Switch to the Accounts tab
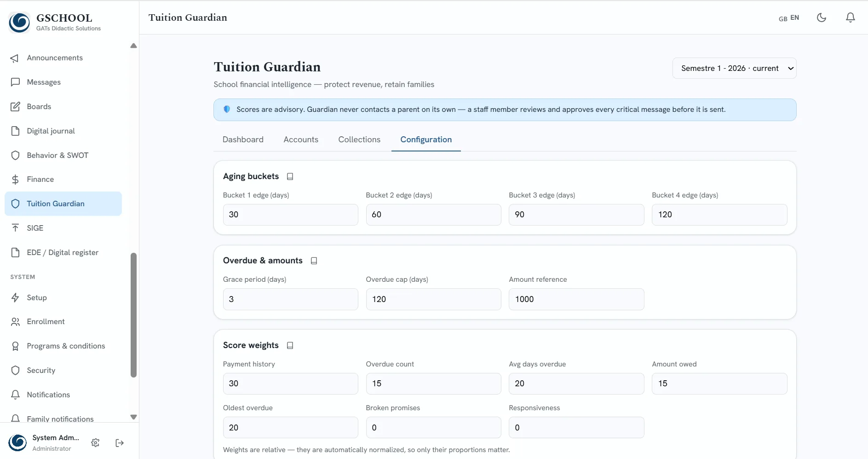 click(301, 139)
